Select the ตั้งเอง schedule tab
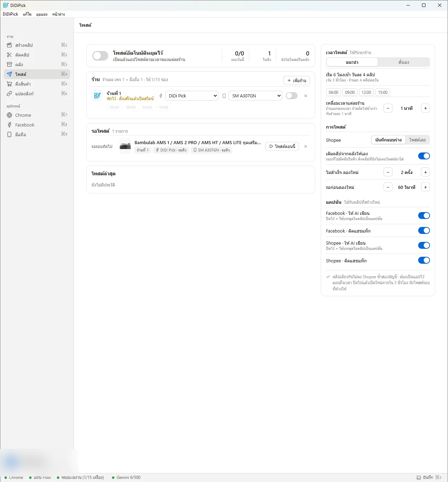Image resolution: width=448 pixels, height=482 pixels. pos(404,62)
